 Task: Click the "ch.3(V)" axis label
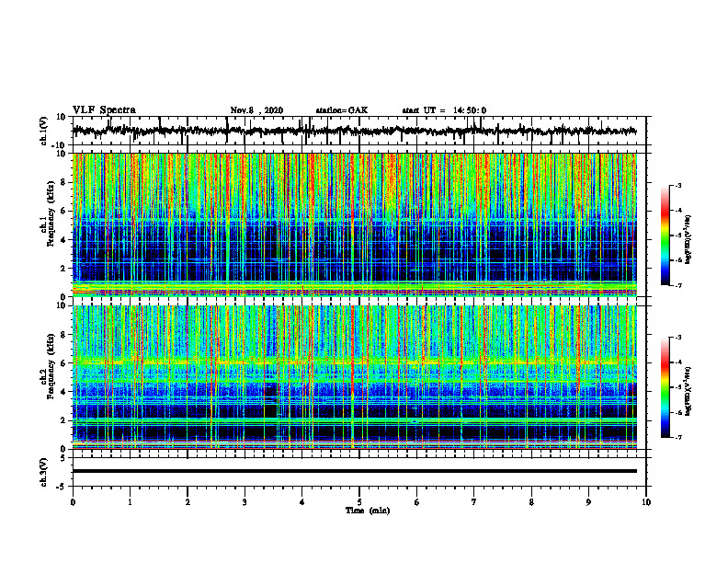tap(43, 473)
